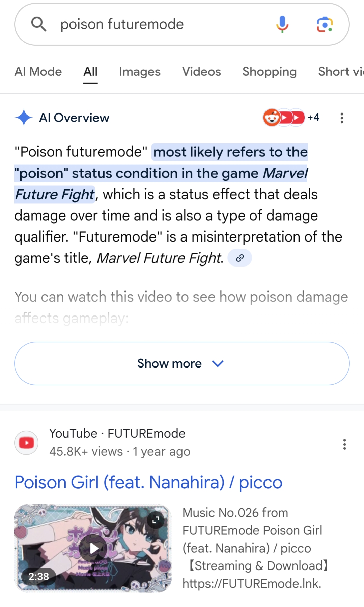Open three-dot menu for YouTube result
This screenshot has height=607, width=364.
tap(344, 444)
